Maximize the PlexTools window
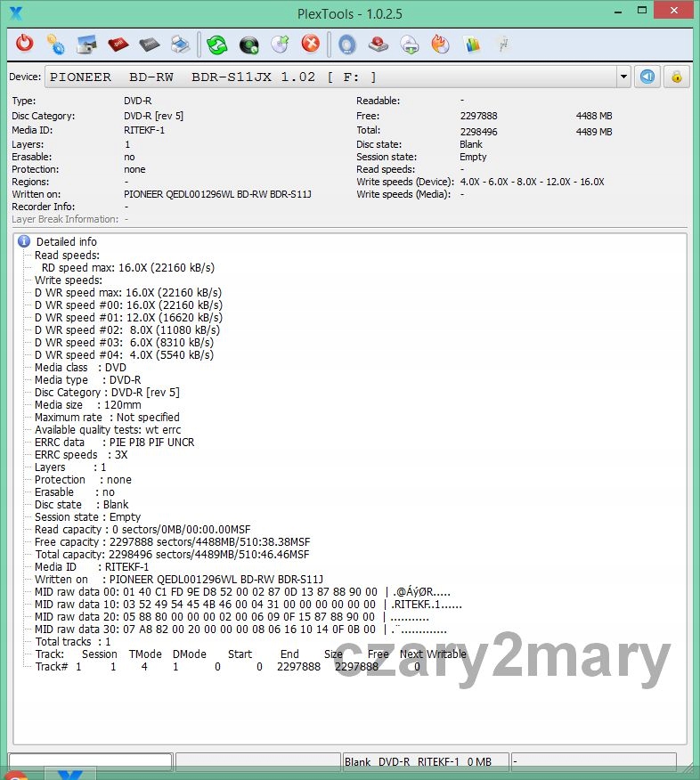 pyautogui.click(x=642, y=11)
